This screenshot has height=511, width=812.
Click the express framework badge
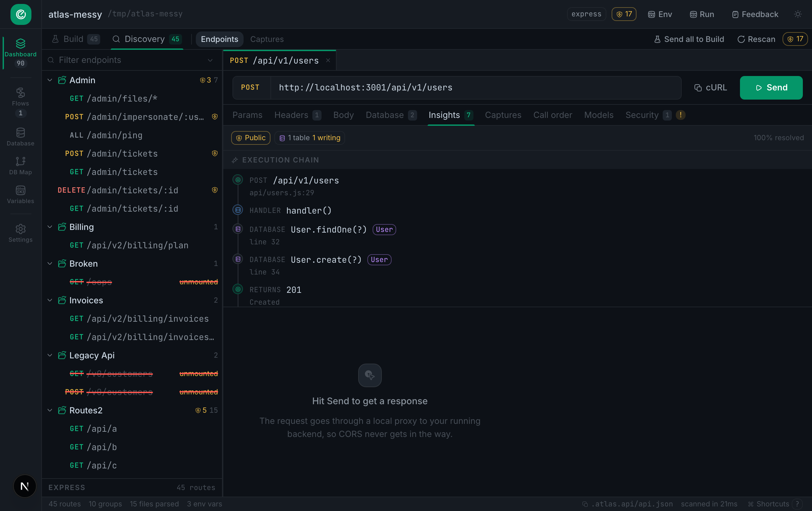tap(586, 14)
